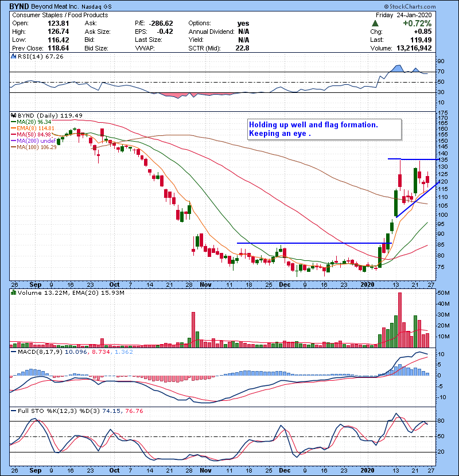Screen dimensions: 459x476
Task: Click the Last Size label in quote table
Action: 149,40
